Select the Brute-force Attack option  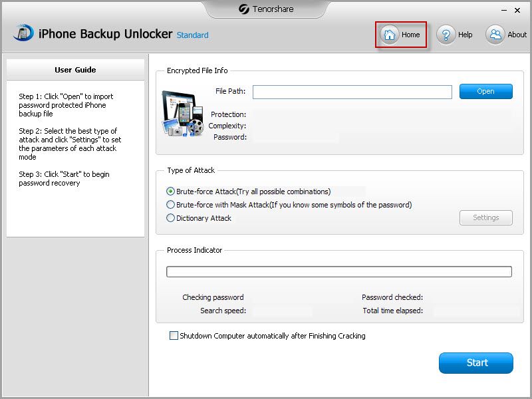(x=171, y=192)
